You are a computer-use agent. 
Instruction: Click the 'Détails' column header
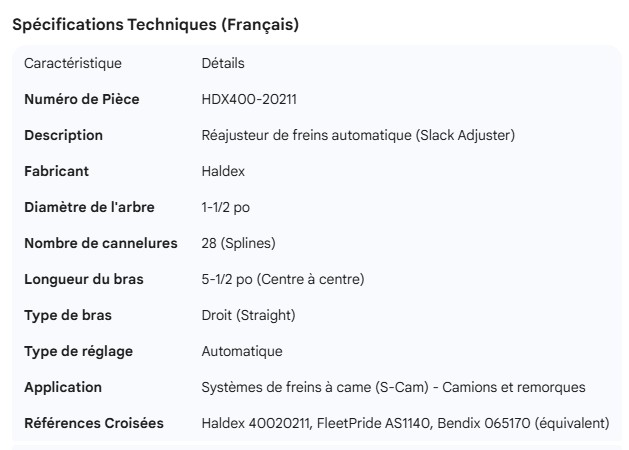223,64
